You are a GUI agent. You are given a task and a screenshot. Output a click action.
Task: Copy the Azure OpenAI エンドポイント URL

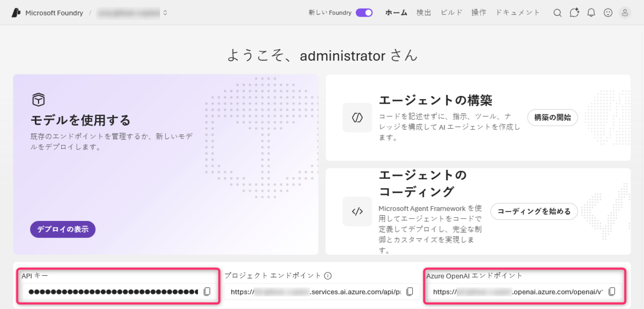tap(611, 292)
